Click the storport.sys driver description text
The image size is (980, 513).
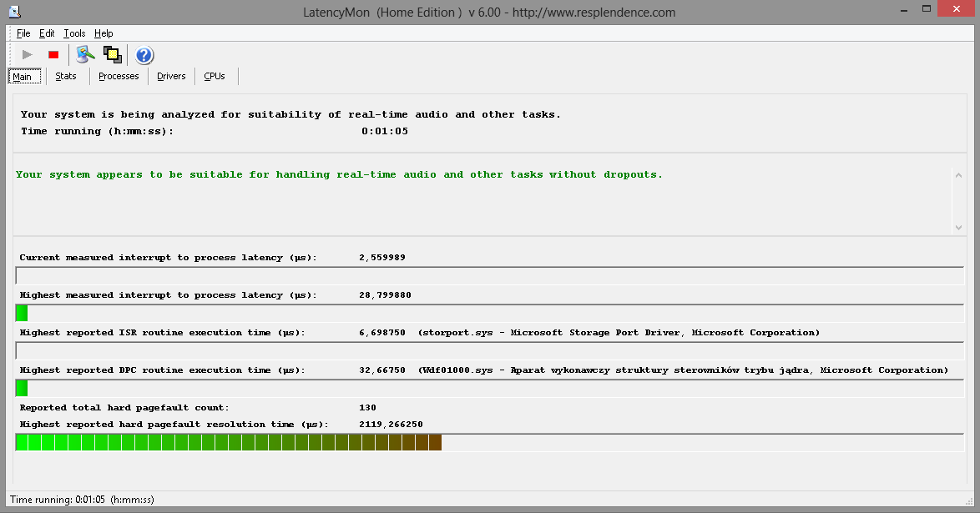click(619, 333)
